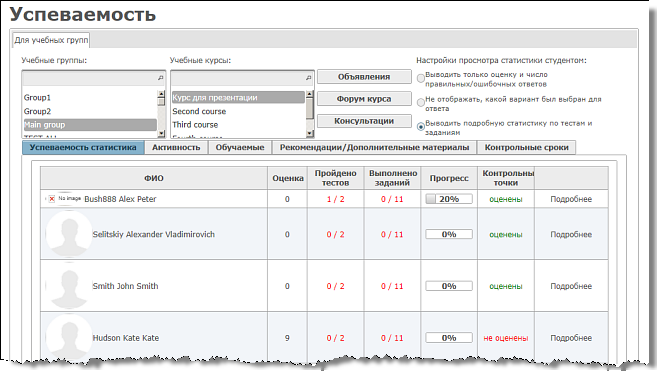Screen dimensions: 657x371
Task: Select Group2 in groups list
Action: (90, 112)
